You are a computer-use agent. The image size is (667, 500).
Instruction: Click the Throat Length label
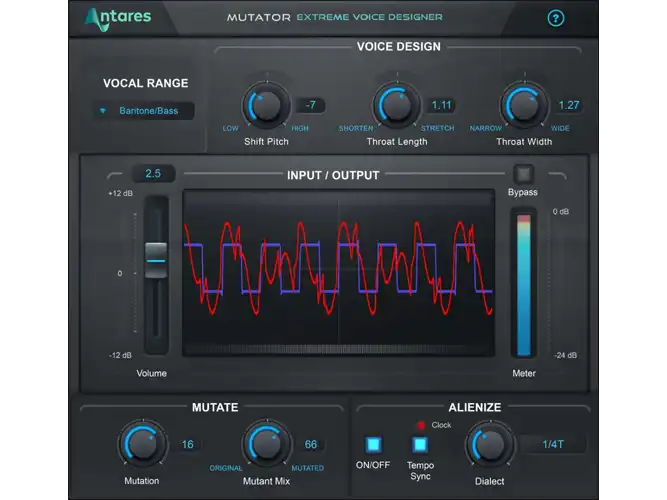click(x=397, y=142)
